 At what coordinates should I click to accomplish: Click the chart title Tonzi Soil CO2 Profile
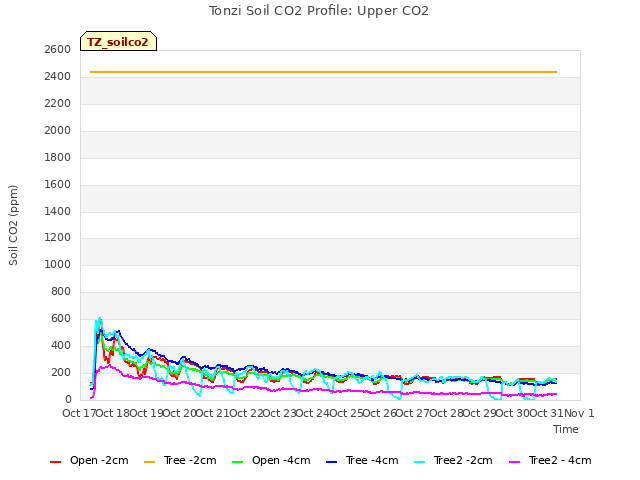(x=319, y=11)
